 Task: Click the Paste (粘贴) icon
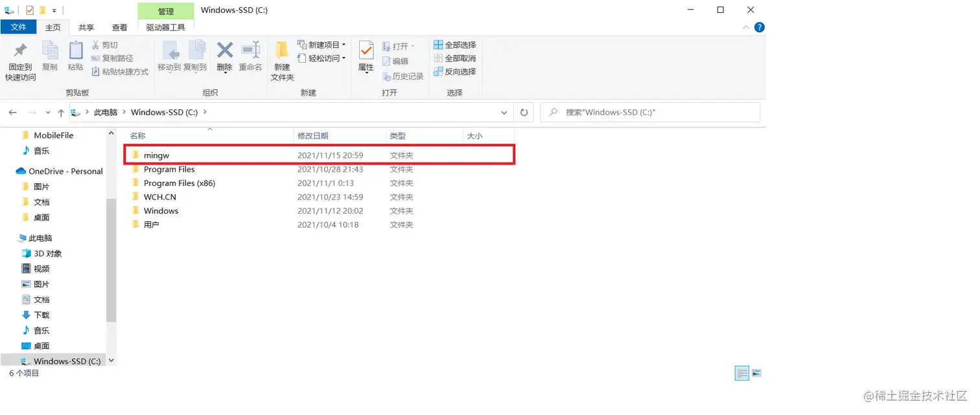[x=75, y=57]
